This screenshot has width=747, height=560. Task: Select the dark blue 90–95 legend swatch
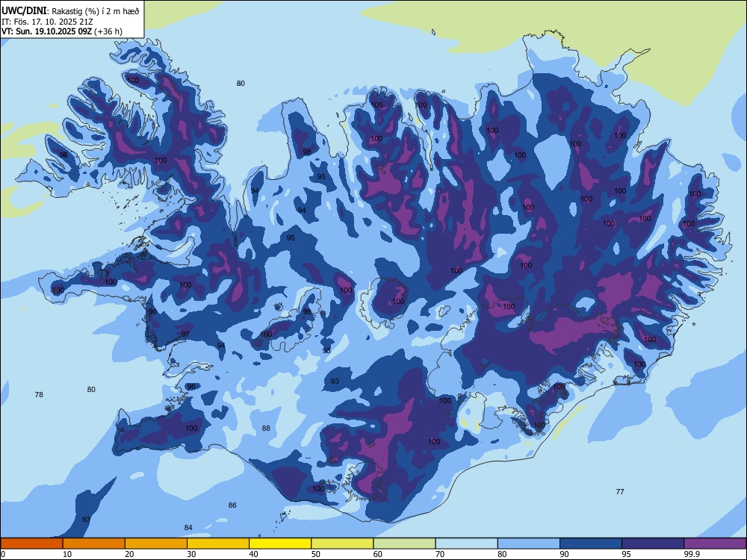591,544
